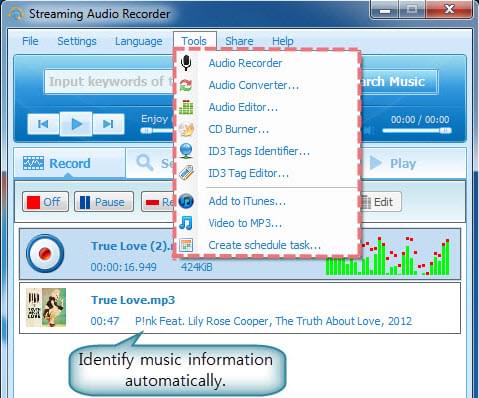Skip to the next track

(108, 124)
